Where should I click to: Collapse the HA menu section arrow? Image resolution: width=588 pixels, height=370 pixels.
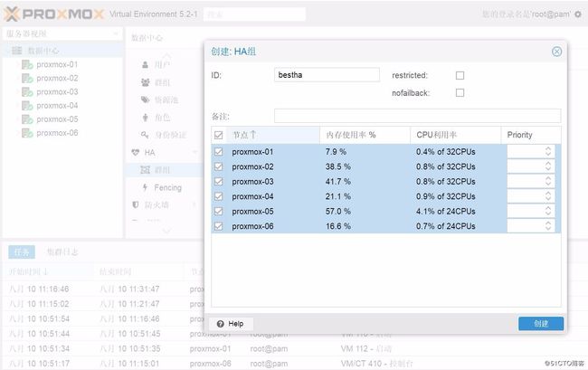(194, 152)
